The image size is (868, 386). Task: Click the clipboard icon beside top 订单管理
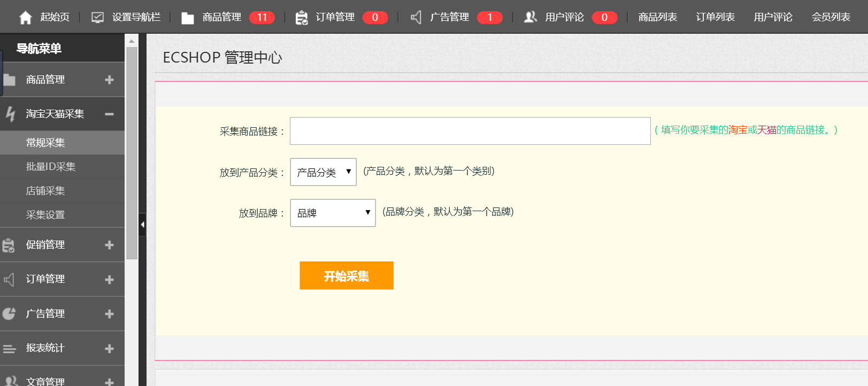302,18
